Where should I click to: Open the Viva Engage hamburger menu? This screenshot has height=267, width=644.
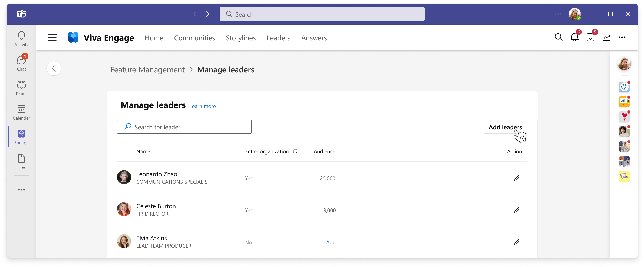pyautogui.click(x=52, y=37)
